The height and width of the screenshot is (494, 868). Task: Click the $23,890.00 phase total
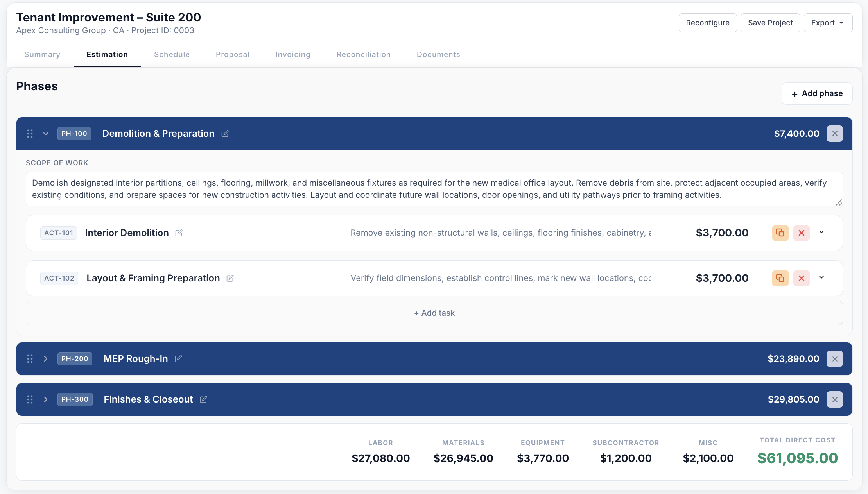[793, 359]
